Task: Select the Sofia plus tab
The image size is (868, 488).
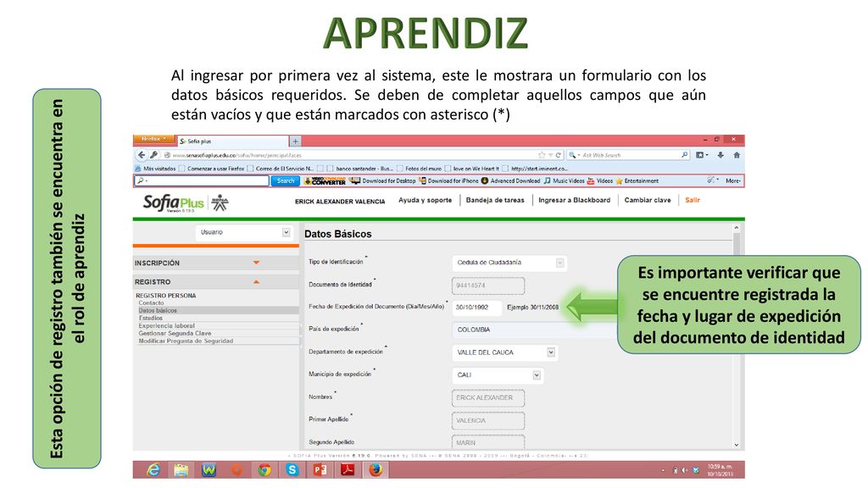Action: tap(232, 141)
